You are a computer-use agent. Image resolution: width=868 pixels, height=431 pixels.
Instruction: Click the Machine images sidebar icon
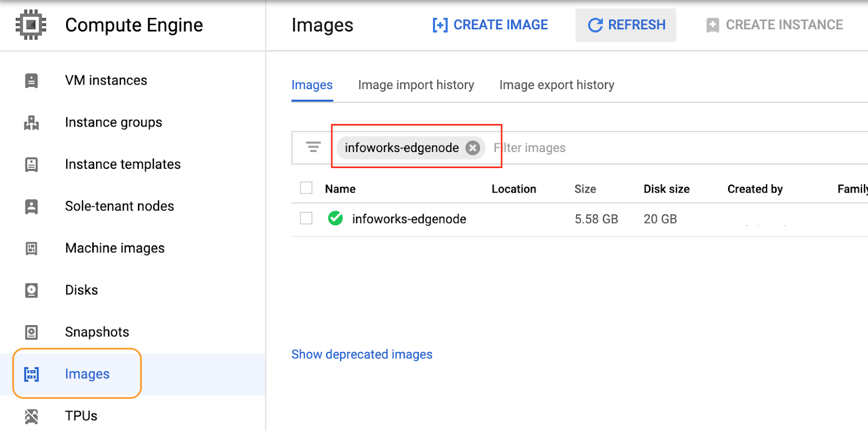tap(31, 248)
